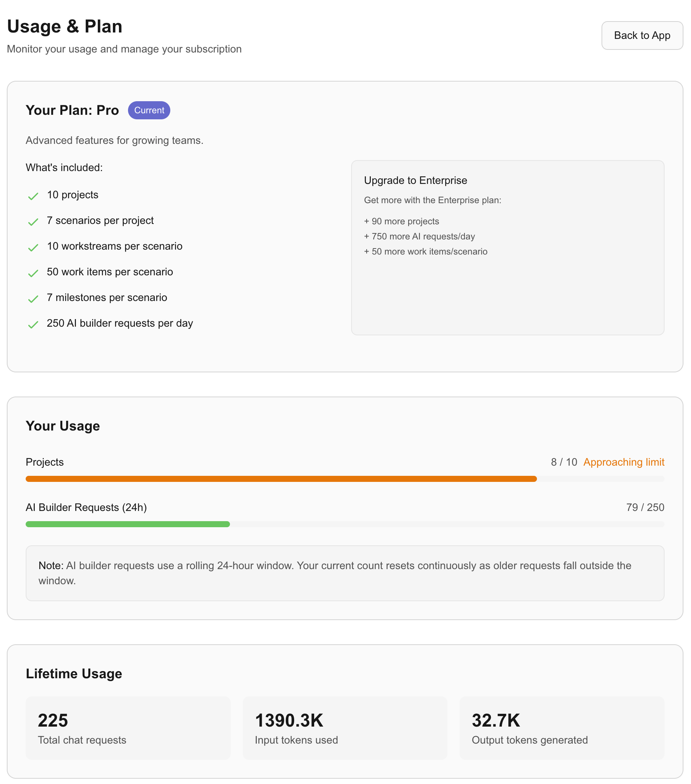Screen dimensions: 691x784
Task: Click the checkmark beside 7 scenarios per project
Action: (33, 221)
